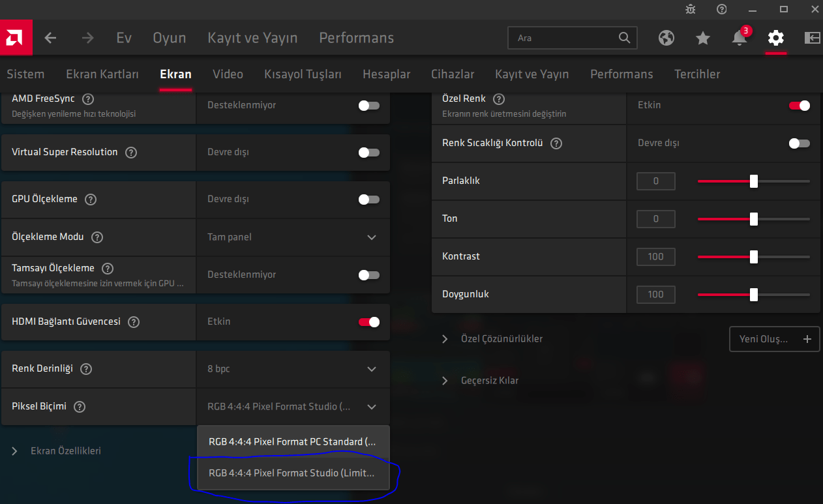Click Yeni Oluş button
Image resolution: width=823 pixels, height=504 pixels.
click(774, 339)
